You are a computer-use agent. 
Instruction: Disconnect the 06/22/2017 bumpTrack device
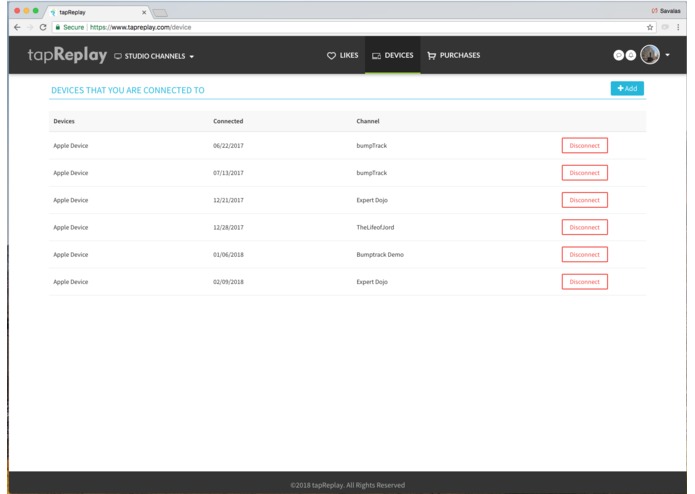coord(585,146)
